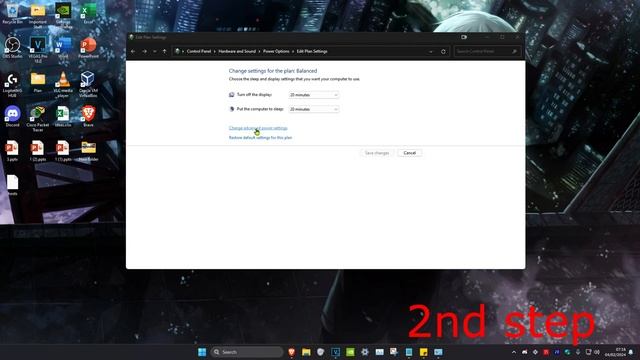Select the Brave desktop shortcut

[89, 116]
